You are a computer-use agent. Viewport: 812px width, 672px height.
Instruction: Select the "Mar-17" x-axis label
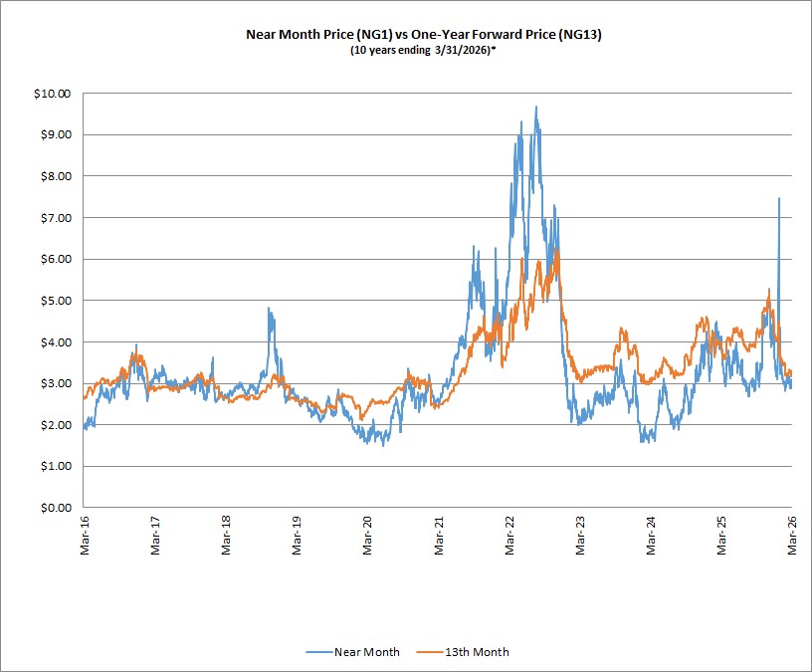point(155,536)
